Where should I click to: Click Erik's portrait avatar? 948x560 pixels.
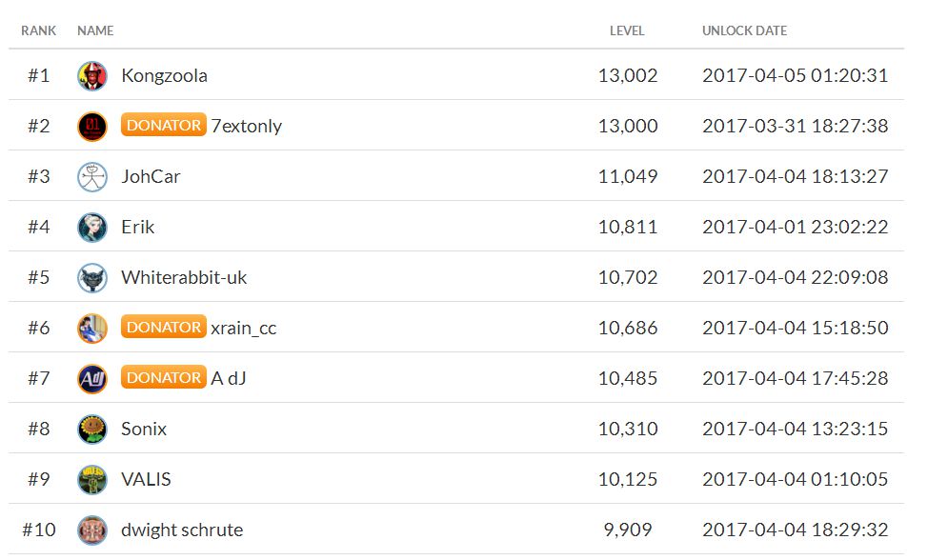(x=92, y=227)
